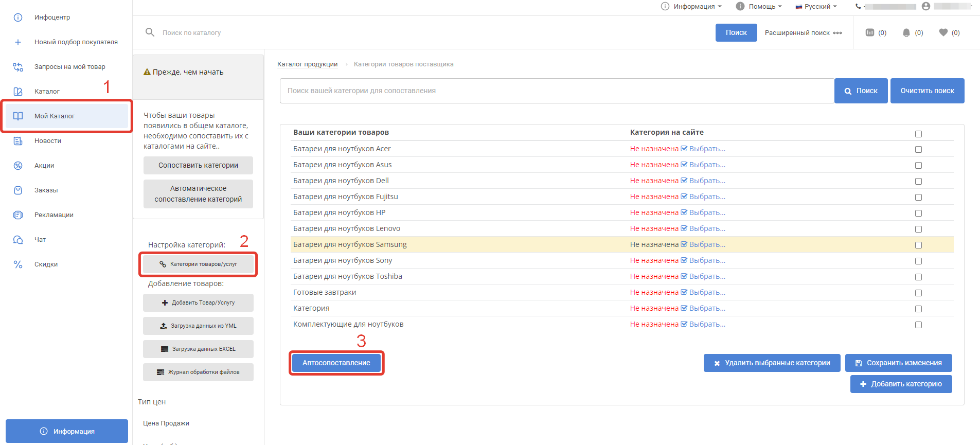This screenshot has height=445, width=980.
Task: Open the Русский language selector
Action: click(x=816, y=6)
